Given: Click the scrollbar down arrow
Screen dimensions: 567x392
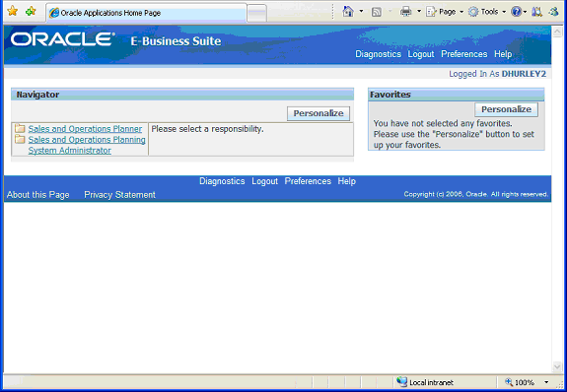Looking at the screenshot, I should (557, 367).
